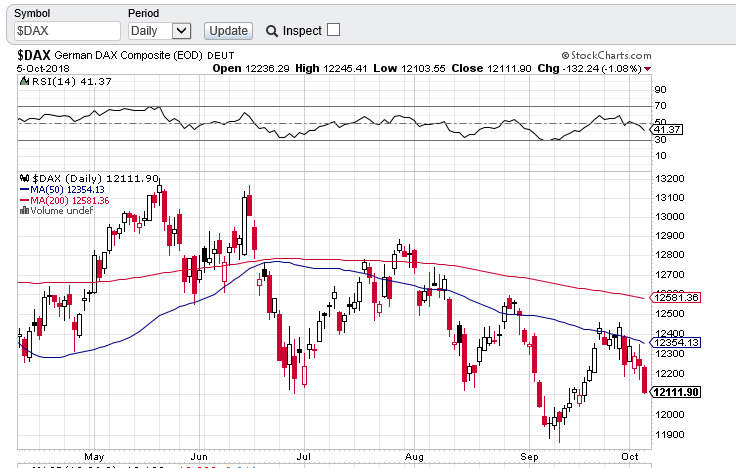Click the MA(200) 12581.36 legend label
Image resolution: width=736 pixels, height=468 pixels.
click(69, 200)
